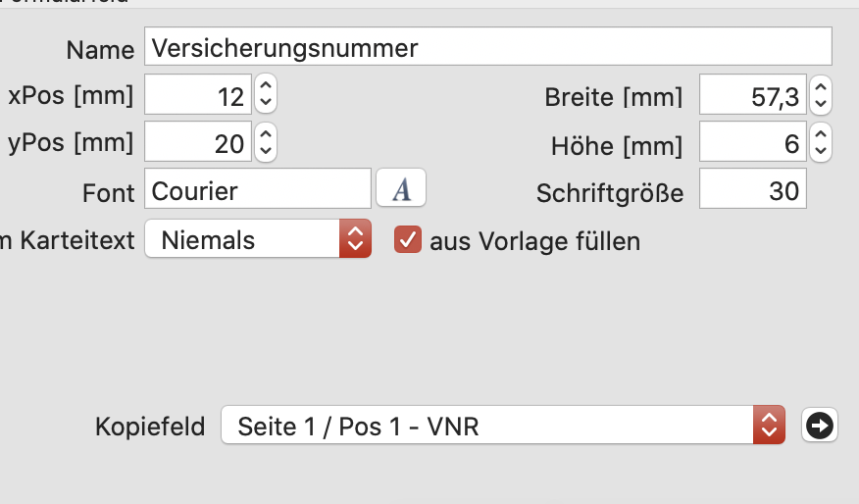Image resolution: width=859 pixels, height=504 pixels.
Task: Open the Karteitext dropdown showing Niemals
Action: 258,239
